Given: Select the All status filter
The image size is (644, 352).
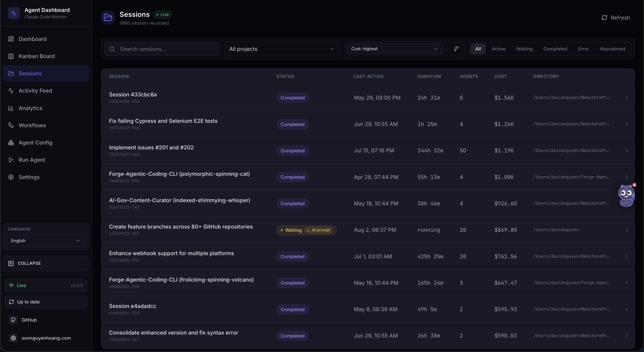Looking at the screenshot, I should coord(478,49).
